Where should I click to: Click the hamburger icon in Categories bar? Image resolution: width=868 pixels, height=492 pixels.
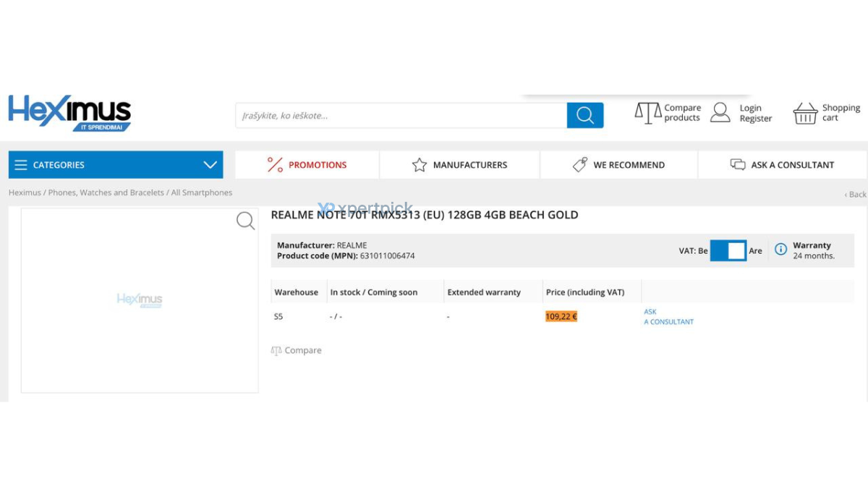pyautogui.click(x=20, y=165)
